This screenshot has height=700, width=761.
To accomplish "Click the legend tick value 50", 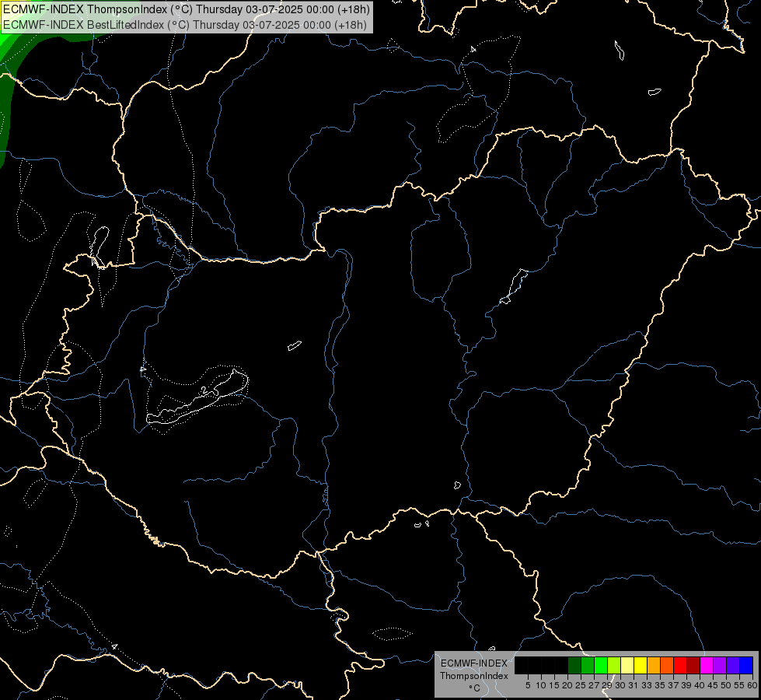I will [727, 685].
